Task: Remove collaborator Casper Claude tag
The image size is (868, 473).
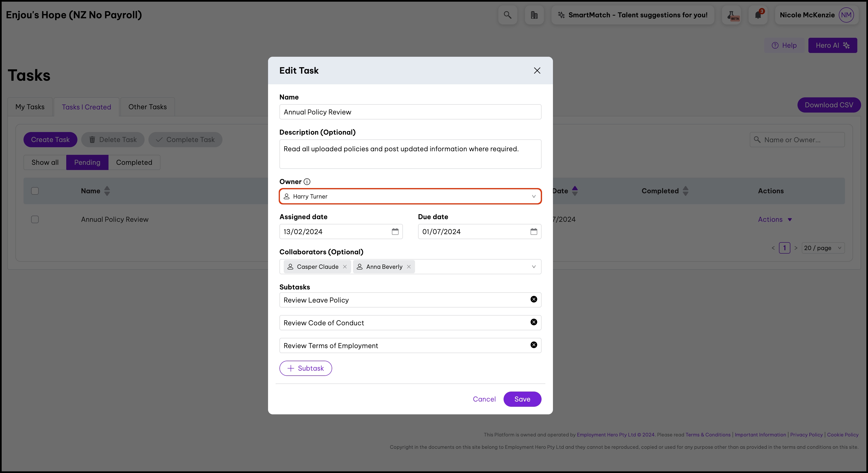Action: click(345, 266)
